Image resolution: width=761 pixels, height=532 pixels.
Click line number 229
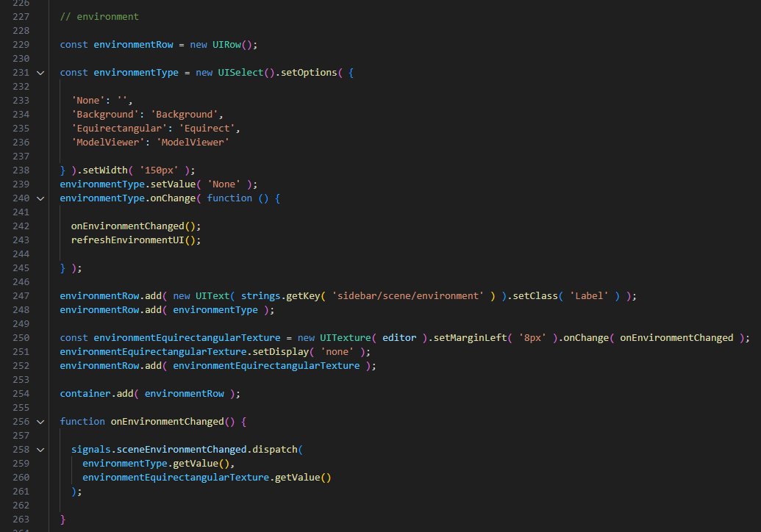pos(21,45)
